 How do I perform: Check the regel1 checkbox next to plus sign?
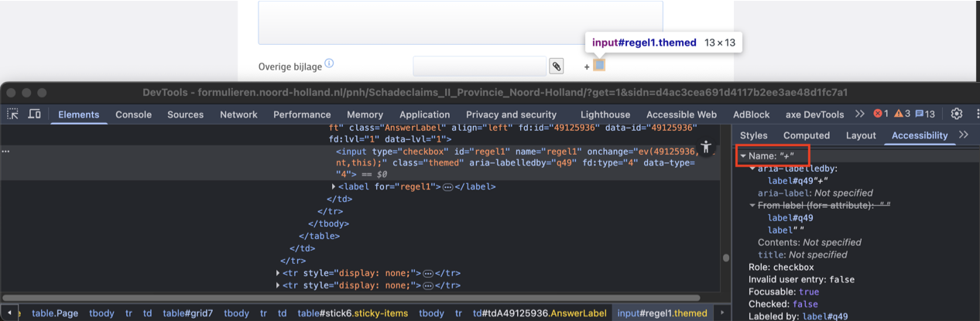tap(599, 66)
